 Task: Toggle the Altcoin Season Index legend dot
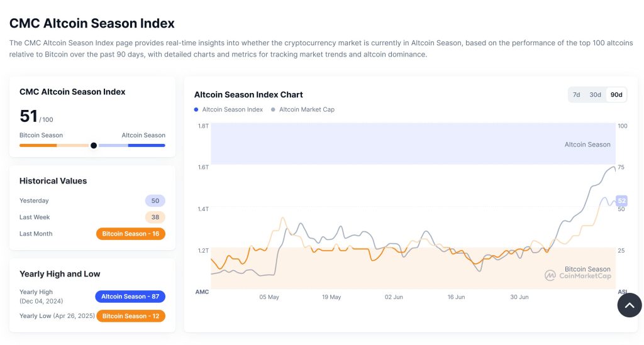pos(197,109)
